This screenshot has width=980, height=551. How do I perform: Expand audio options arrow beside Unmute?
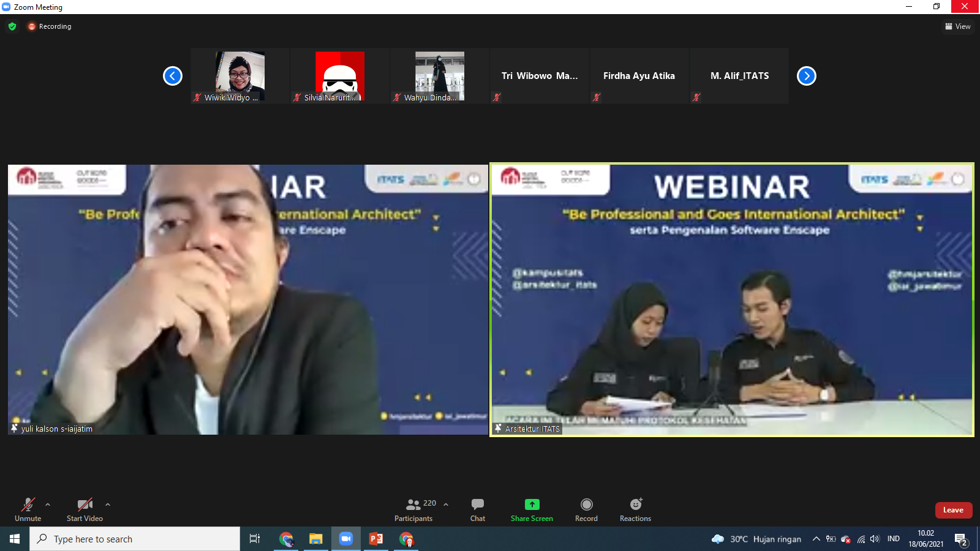(x=48, y=504)
